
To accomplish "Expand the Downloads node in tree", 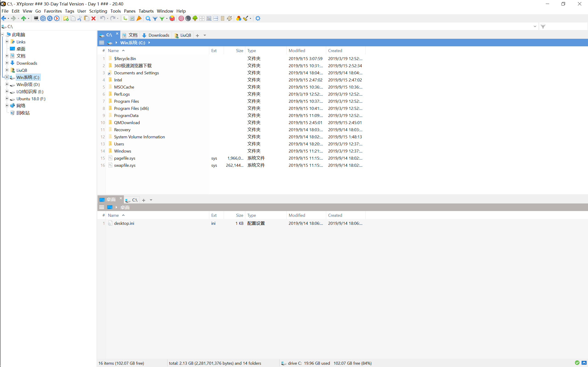I will (7, 63).
